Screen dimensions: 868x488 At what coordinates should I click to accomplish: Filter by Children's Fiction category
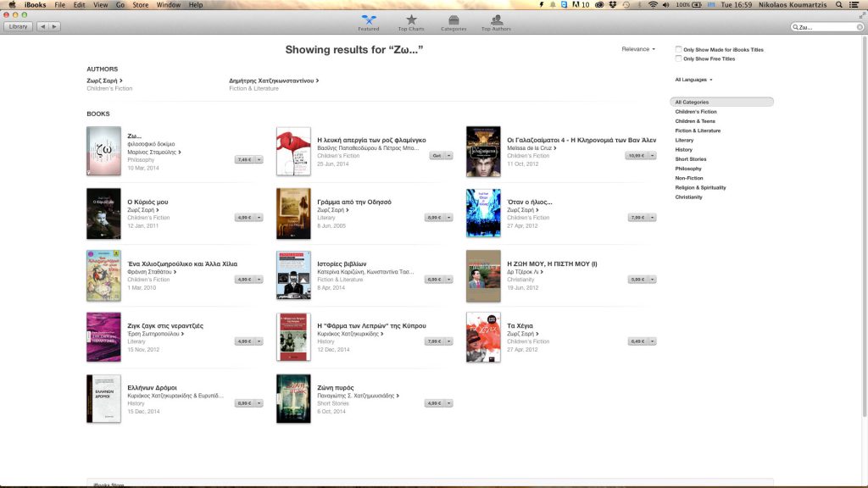(695, 112)
